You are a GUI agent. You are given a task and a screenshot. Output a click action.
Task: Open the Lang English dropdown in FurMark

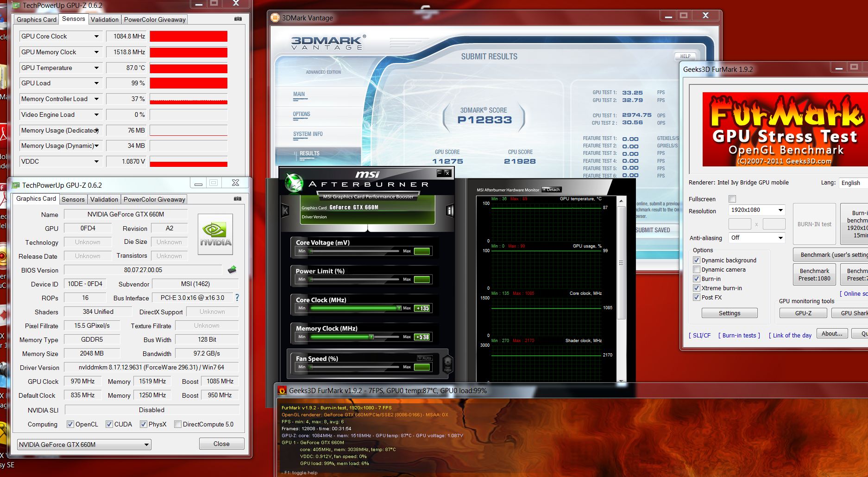tap(853, 183)
